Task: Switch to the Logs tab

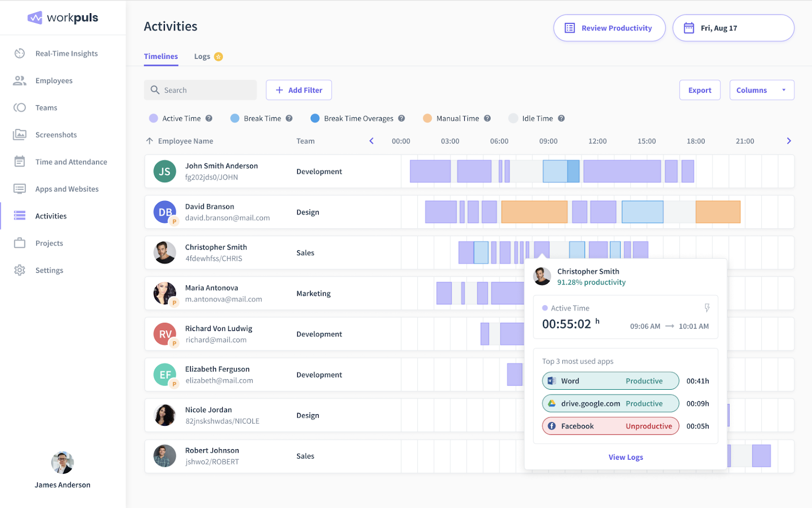Action: (201, 56)
